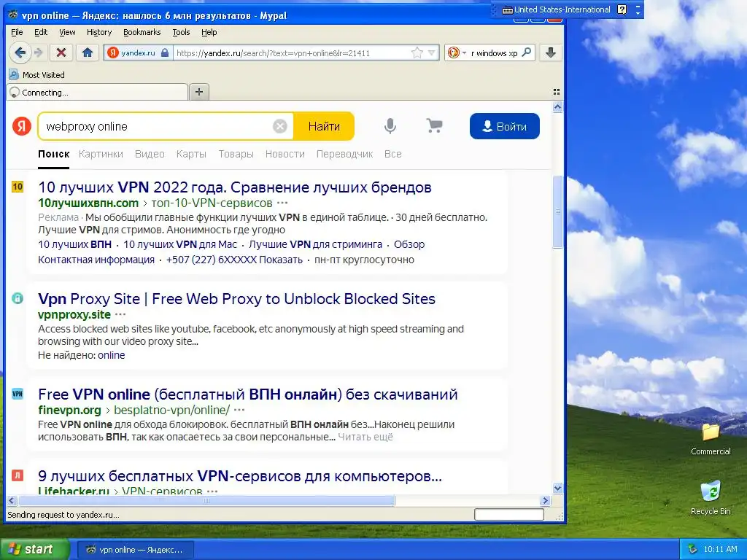Stop page loading with the red X
This screenshot has height=560, width=747.
click(x=61, y=52)
